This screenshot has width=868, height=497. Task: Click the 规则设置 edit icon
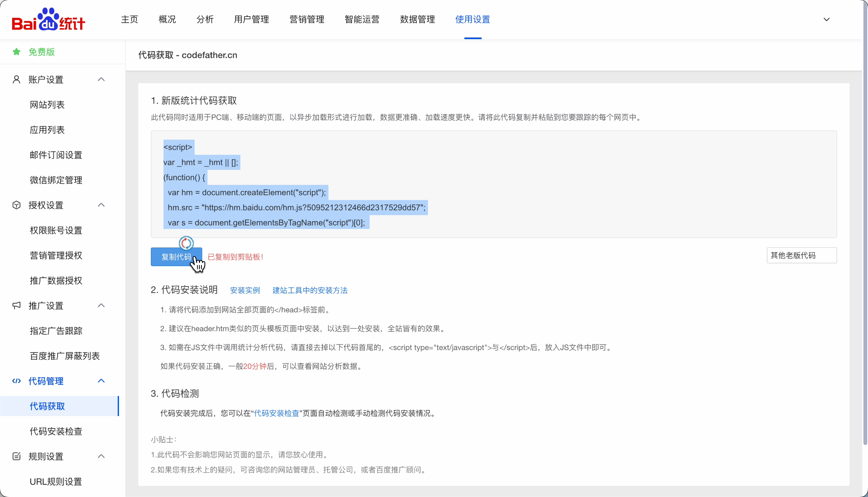click(x=17, y=456)
